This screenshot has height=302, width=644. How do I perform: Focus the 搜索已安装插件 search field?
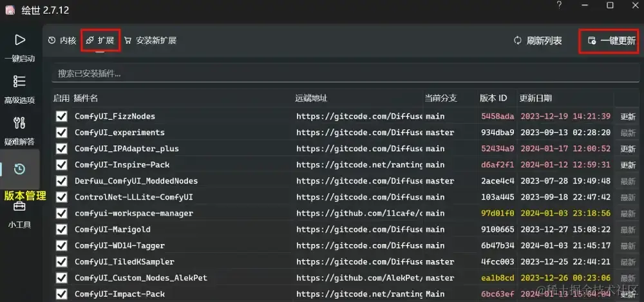pyautogui.click(x=345, y=73)
